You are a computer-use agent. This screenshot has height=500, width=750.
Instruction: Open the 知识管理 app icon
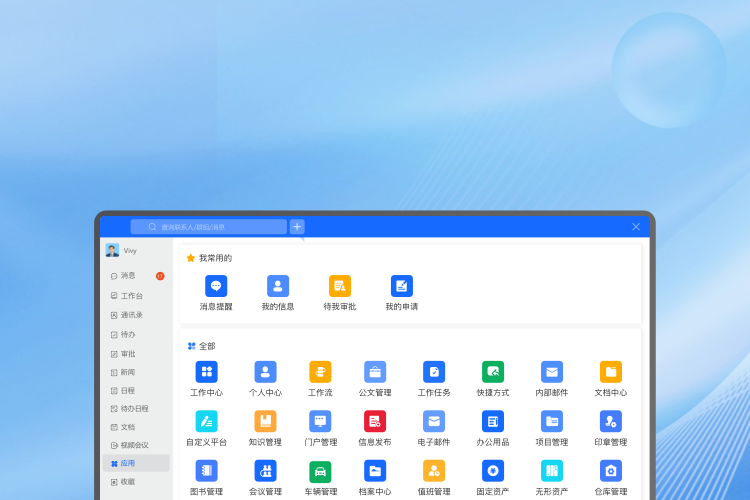265,421
